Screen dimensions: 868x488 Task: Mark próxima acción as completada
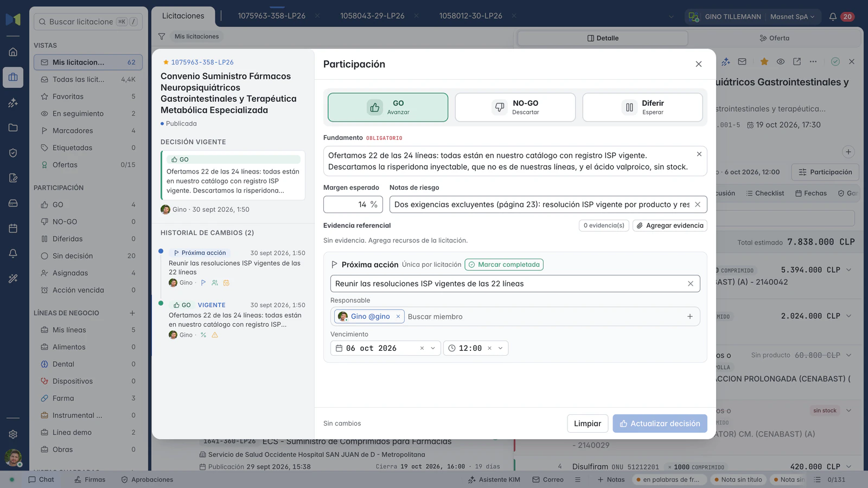504,265
